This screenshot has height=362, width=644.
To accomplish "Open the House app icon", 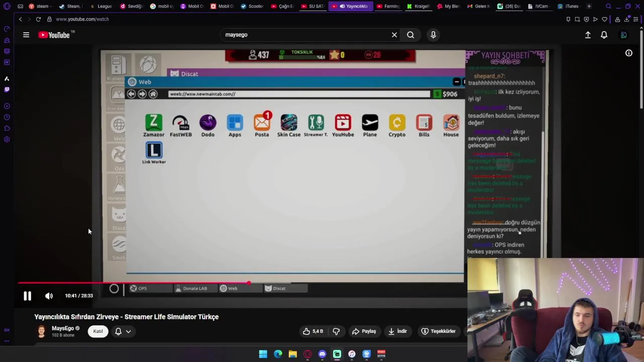I will click(x=451, y=126).
